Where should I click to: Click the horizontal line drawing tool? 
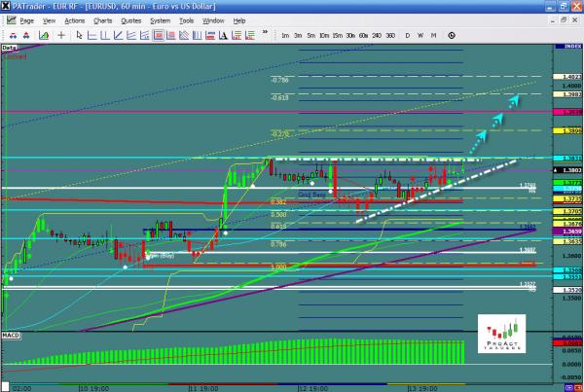91,34
